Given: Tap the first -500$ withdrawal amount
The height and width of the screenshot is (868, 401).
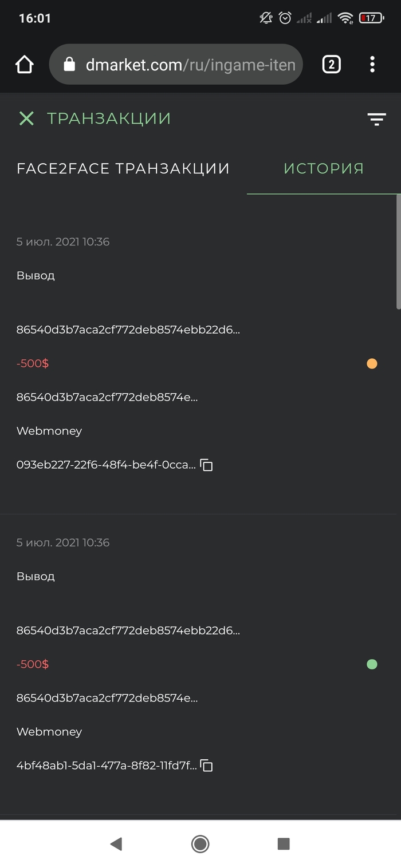Looking at the screenshot, I should [x=33, y=363].
